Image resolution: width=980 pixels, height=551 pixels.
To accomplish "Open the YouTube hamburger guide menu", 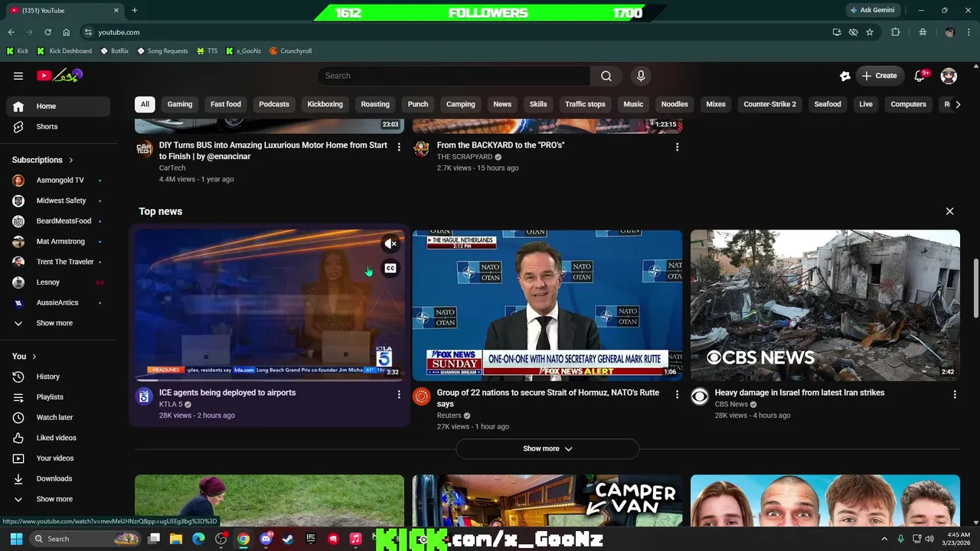I will [x=18, y=76].
